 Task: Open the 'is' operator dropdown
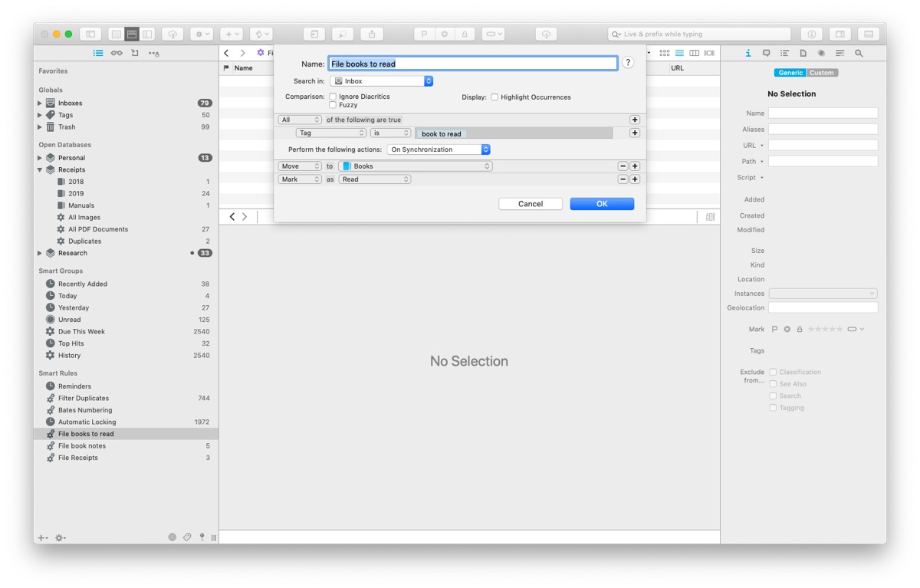(x=391, y=133)
